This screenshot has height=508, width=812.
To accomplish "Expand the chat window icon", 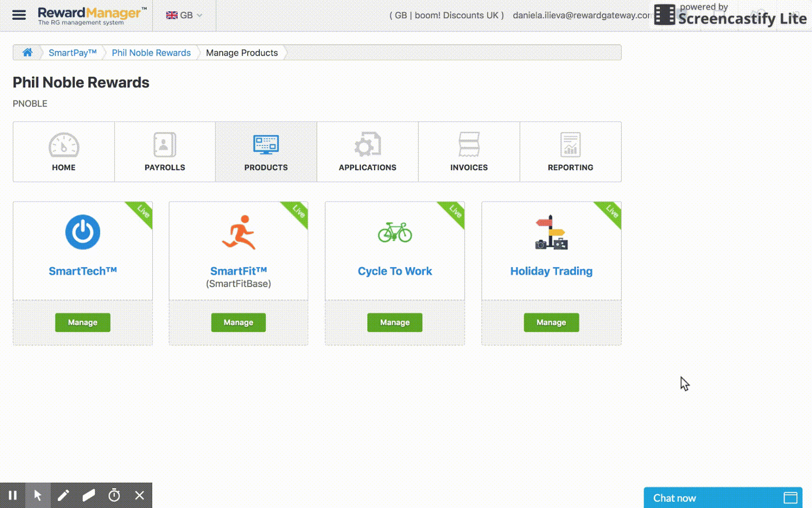I will click(790, 498).
